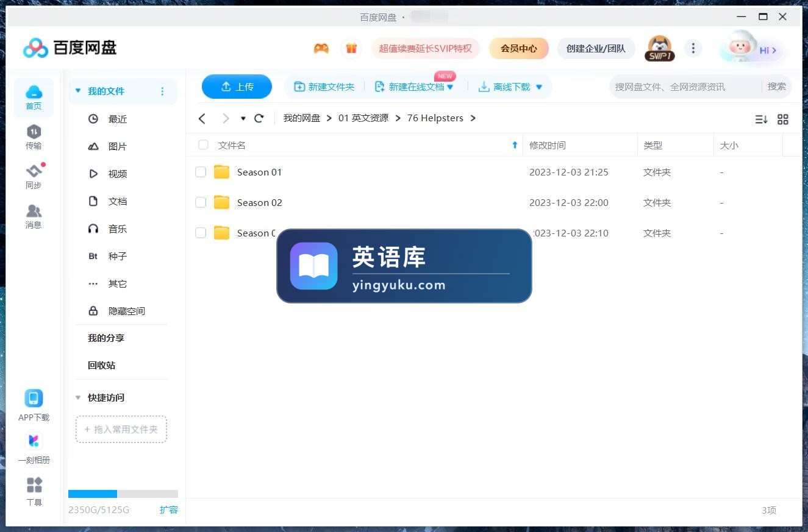Expand breadcrumb chevron after 76 Helpsters
This screenshot has width=808, height=532.
coord(473,118)
